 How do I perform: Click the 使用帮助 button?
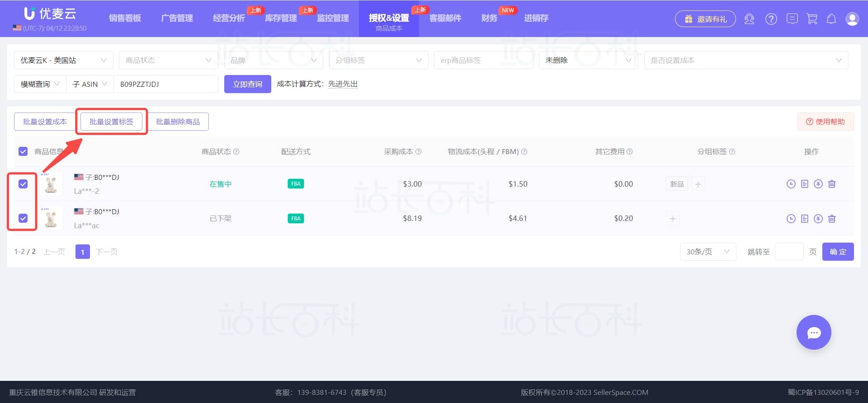pyautogui.click(x=826, y=122)
